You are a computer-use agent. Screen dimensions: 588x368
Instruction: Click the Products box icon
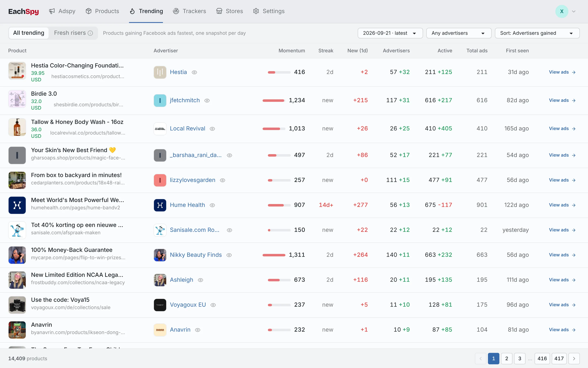point(88,11)
